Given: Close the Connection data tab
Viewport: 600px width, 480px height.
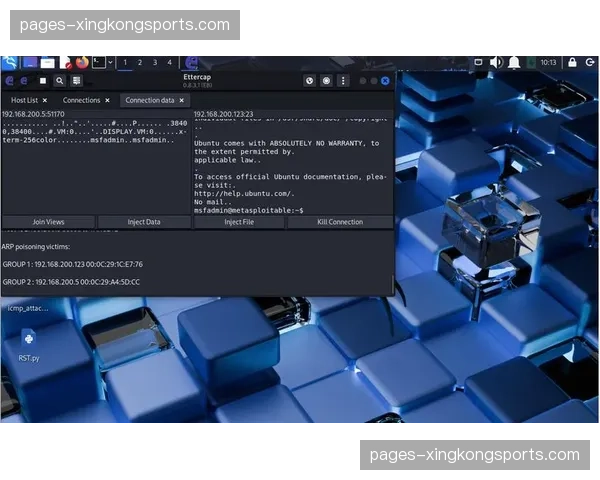Looking at the screenshot, I should [181, 100].
